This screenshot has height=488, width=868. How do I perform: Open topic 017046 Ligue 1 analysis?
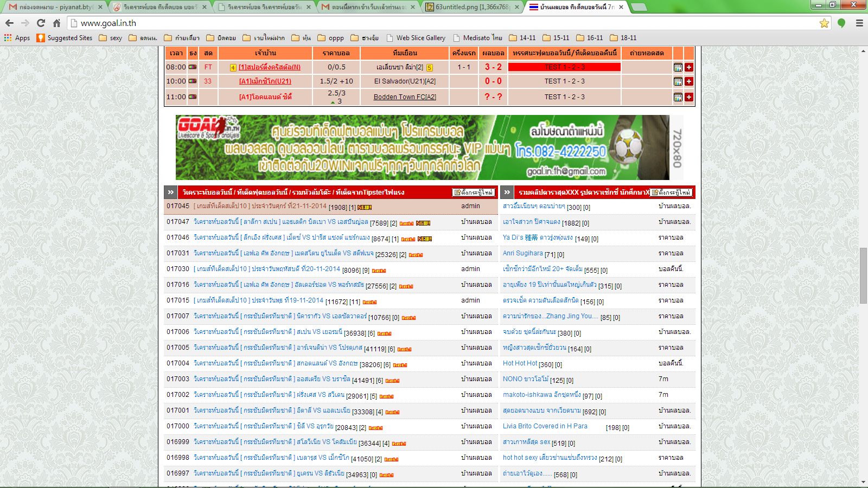(282, 238)
